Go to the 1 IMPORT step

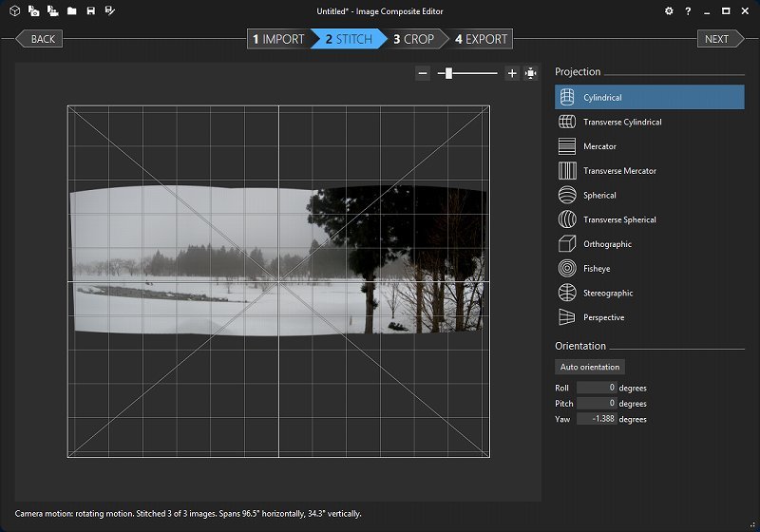point(278,39)
